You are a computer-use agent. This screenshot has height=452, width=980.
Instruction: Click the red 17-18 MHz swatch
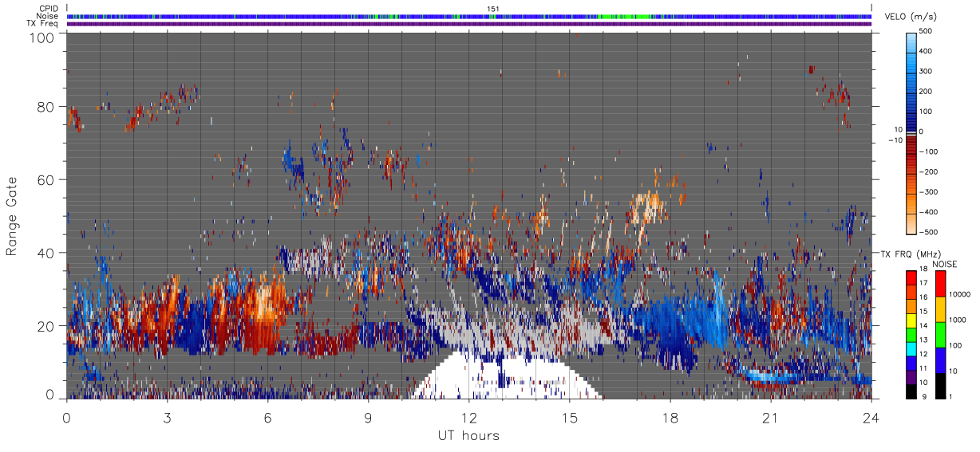pyautogui.click(x=911, y=278)
